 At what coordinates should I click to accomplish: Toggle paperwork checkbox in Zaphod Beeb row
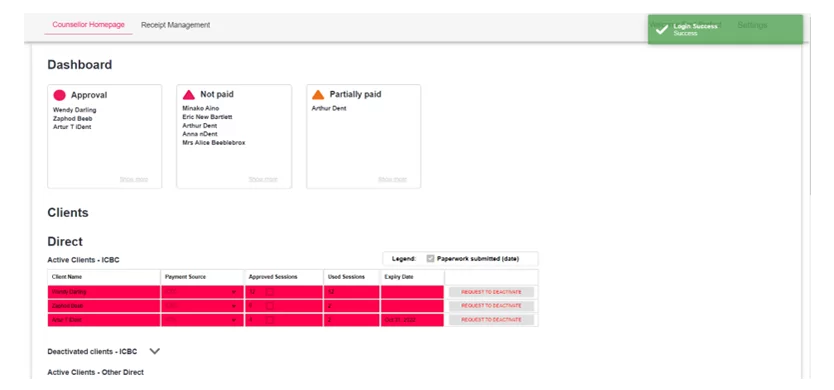coord(270,306)
